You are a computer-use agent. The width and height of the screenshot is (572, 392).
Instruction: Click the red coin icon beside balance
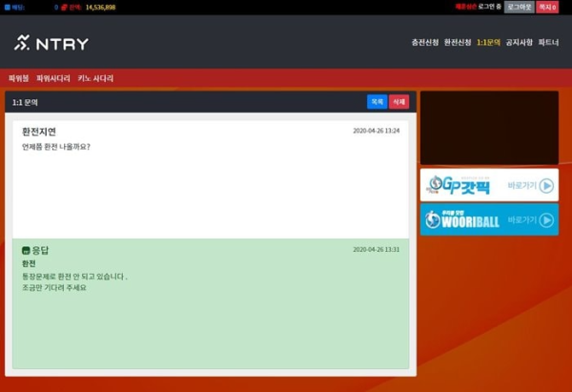coord(64,7)
